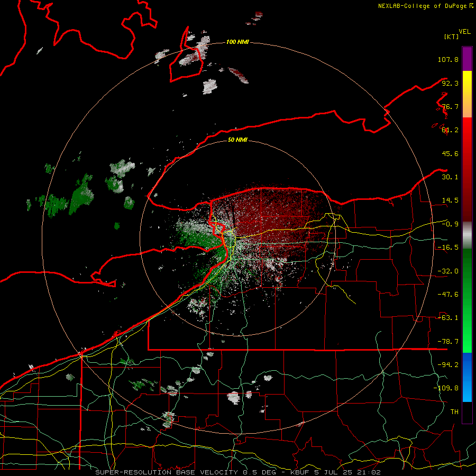This screenshot has width=476, height=476.
Task: Click the -16.5 velocity scale value
Action: pyautogui.click(x=448, y=248)
